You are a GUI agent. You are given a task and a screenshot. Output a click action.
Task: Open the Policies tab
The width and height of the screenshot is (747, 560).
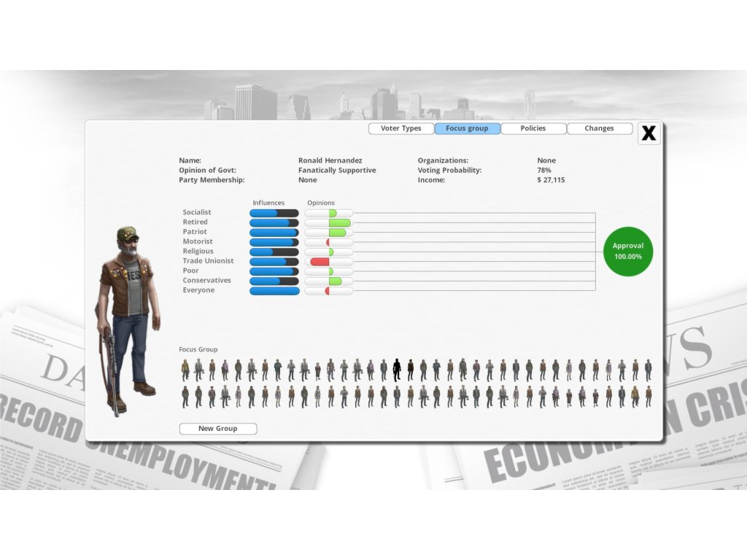[533, 128]
